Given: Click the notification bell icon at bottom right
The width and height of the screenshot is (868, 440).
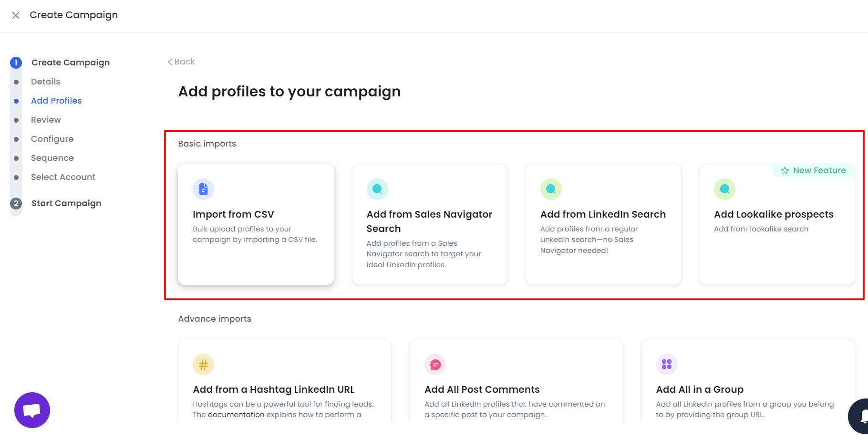Looking at the screenshot, I should tap(861, 416).
